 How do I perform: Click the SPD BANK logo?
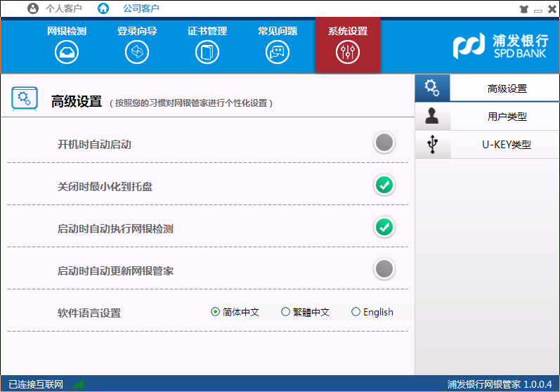click(500, 46)
